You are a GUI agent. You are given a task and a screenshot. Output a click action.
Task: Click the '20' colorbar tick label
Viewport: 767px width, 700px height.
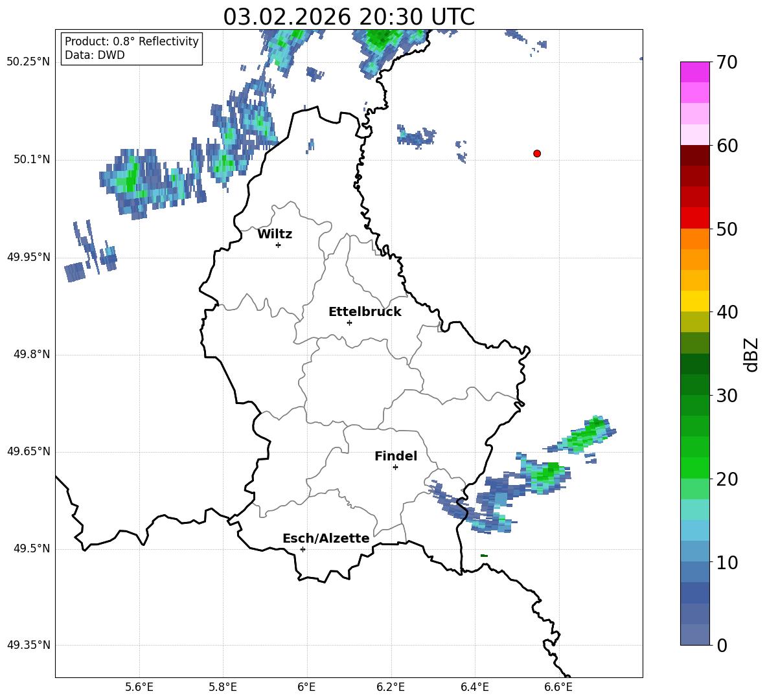pos(727,479)
